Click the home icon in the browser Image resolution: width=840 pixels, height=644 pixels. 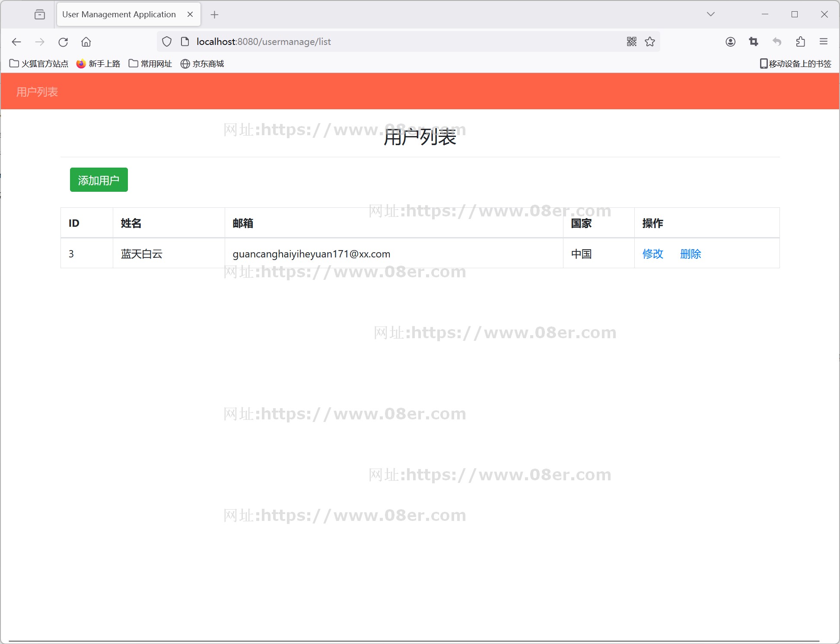pos(86,42)
